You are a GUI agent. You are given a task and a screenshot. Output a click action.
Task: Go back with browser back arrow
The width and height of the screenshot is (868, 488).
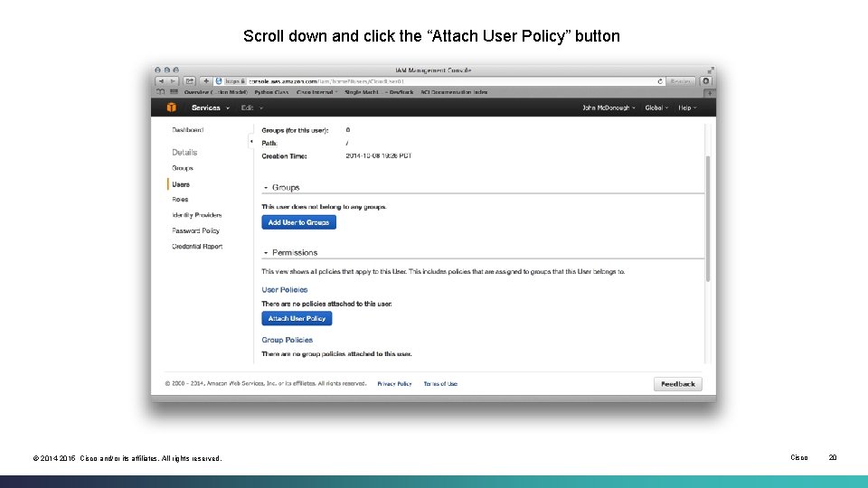click(161, 81)
